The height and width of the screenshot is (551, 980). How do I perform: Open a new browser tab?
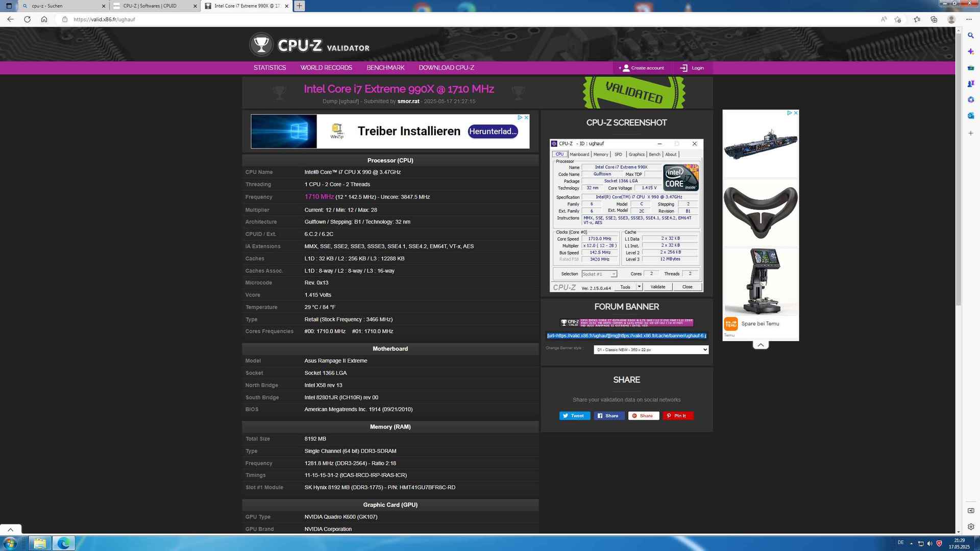300,6
